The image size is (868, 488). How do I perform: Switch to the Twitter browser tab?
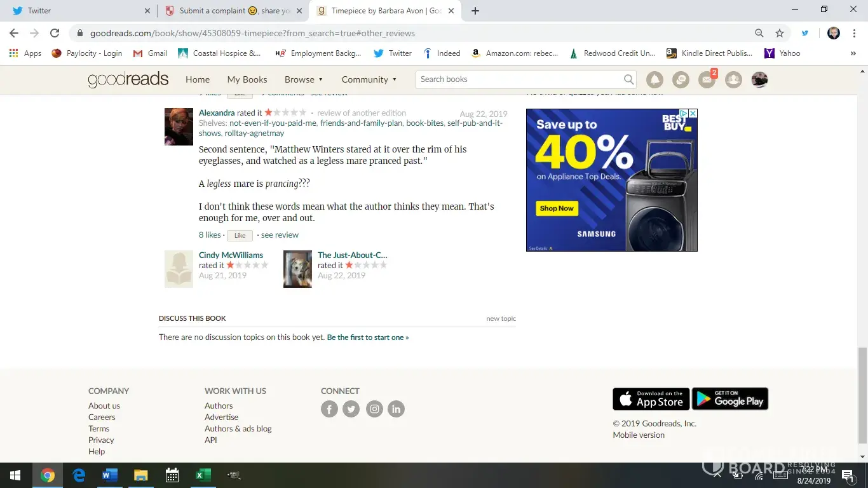pos(76,11)
